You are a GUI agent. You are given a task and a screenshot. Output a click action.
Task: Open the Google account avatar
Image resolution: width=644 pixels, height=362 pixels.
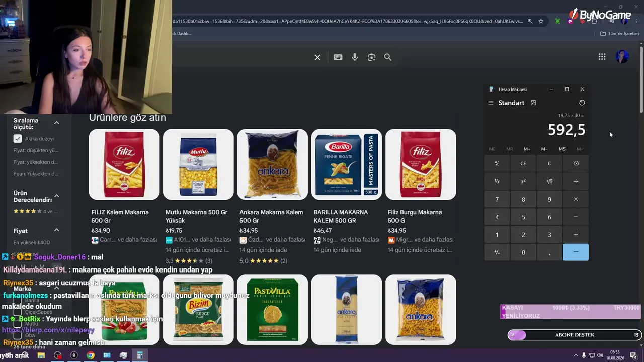pyautogui.click(x=622, y=57)
